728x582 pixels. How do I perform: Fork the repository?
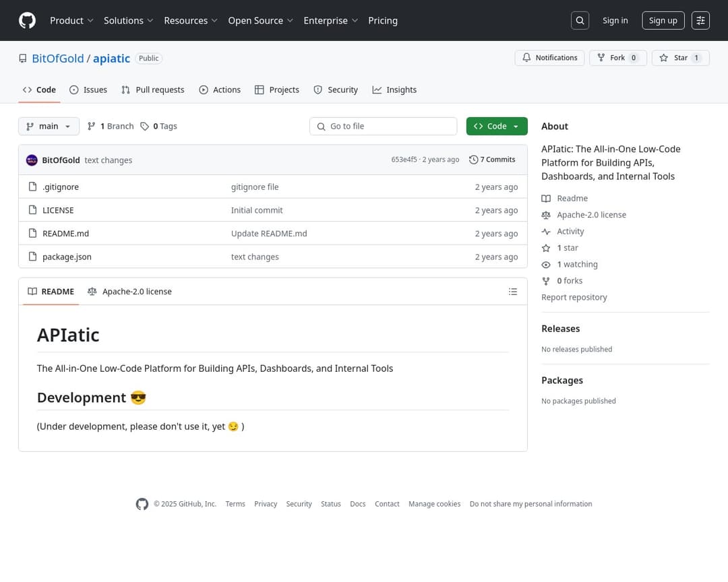(x=617, y=57)
